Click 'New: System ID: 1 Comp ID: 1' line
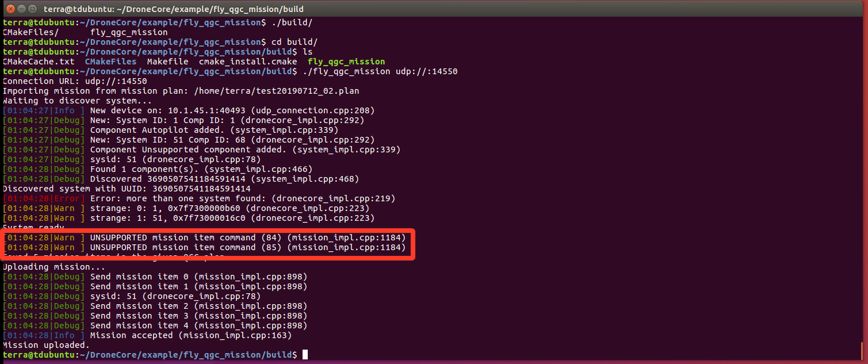This screenshot has width=868, height=364. tap(183, 120)
